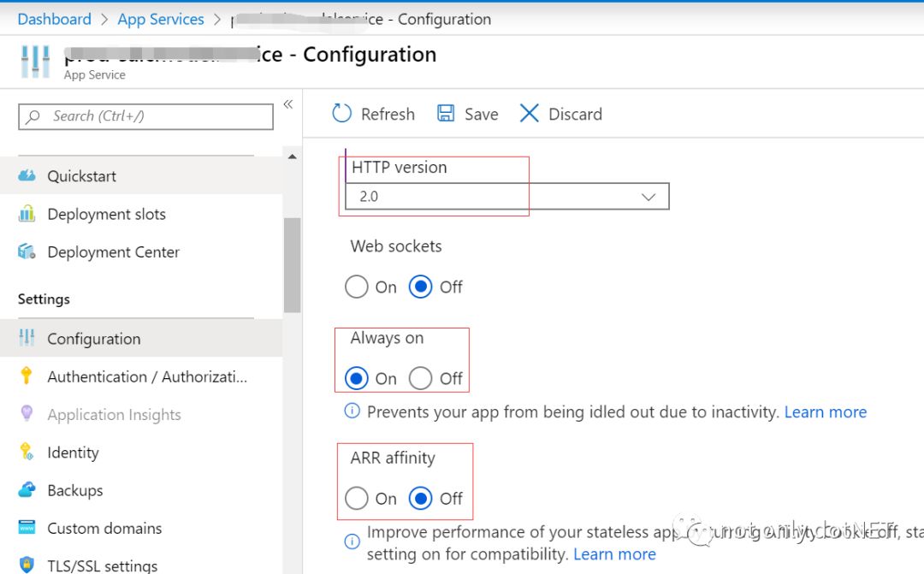This screenshot has width=924, height=574.
Task: Click the Save floppy disk icon
Action: (x=446, y=113)
